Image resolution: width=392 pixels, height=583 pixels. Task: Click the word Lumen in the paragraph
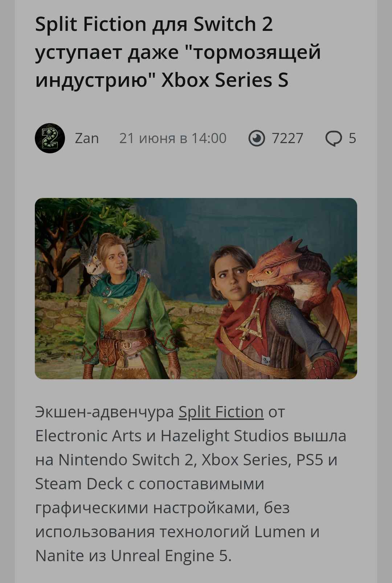[280, 532]
